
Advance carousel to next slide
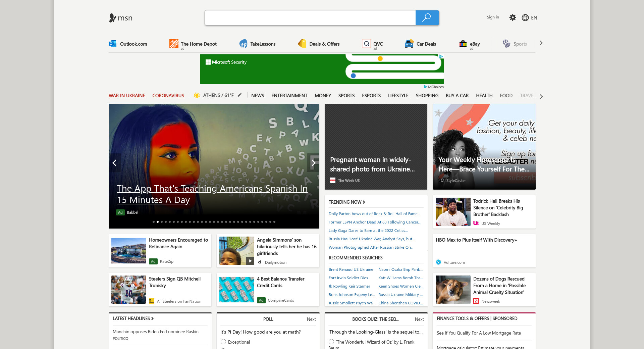point(313,163)
